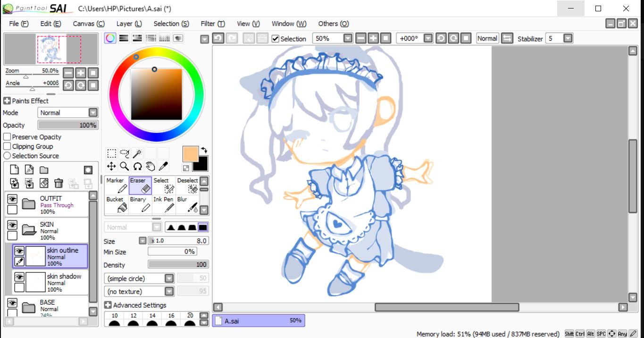Viewport: 644px width, 338px height.
Task: Create a new linework layer
Action: (x=29, y=170)
